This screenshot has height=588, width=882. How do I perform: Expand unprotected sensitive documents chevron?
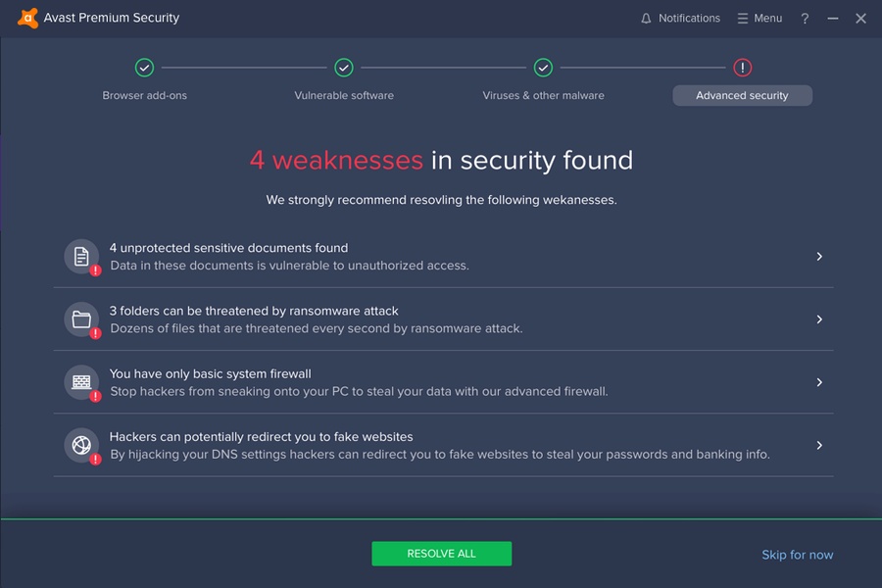pyautogui.click(x=819, y=257)
